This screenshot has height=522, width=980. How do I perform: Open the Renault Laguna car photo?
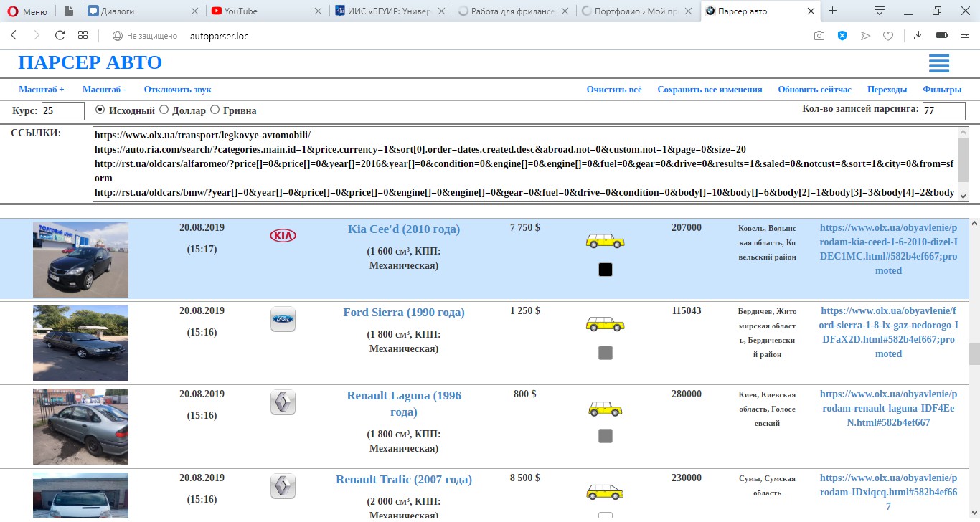click(x=80, y=427)
